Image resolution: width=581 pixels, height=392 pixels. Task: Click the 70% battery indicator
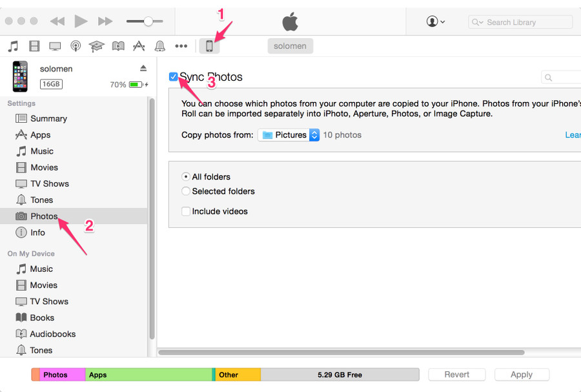coord(129,85)
